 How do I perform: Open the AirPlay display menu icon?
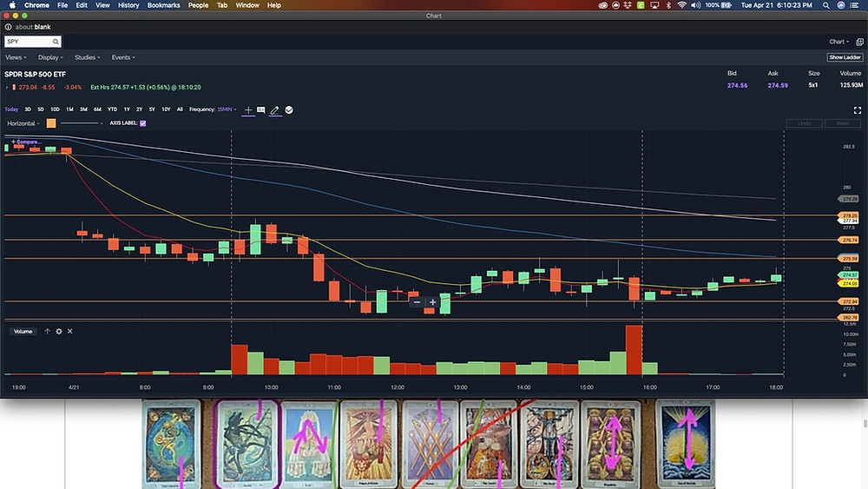[x=654, y=5]
